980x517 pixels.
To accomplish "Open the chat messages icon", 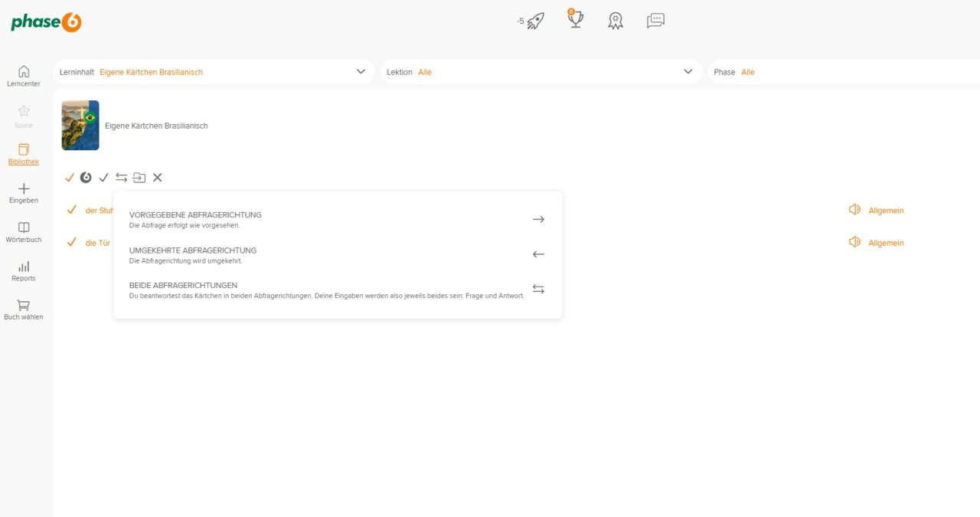I will 655,21.
